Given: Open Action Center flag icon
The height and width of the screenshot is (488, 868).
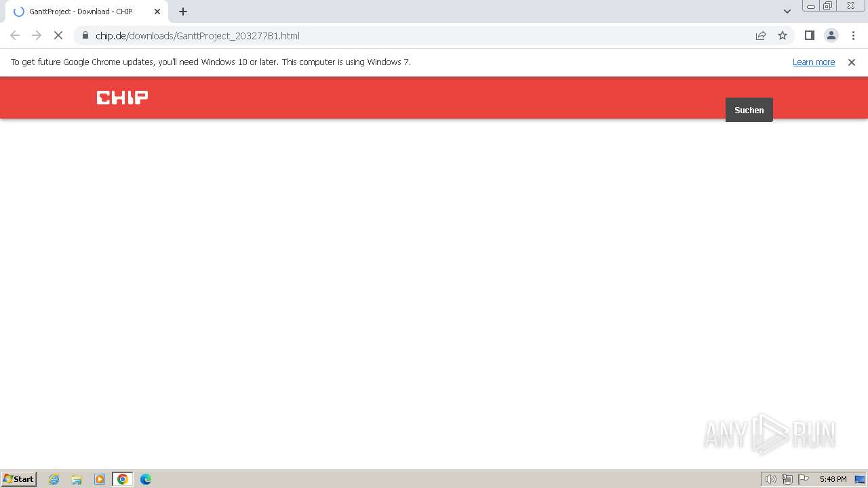Looking at the screenshot, I should click(x=804, y=479).
